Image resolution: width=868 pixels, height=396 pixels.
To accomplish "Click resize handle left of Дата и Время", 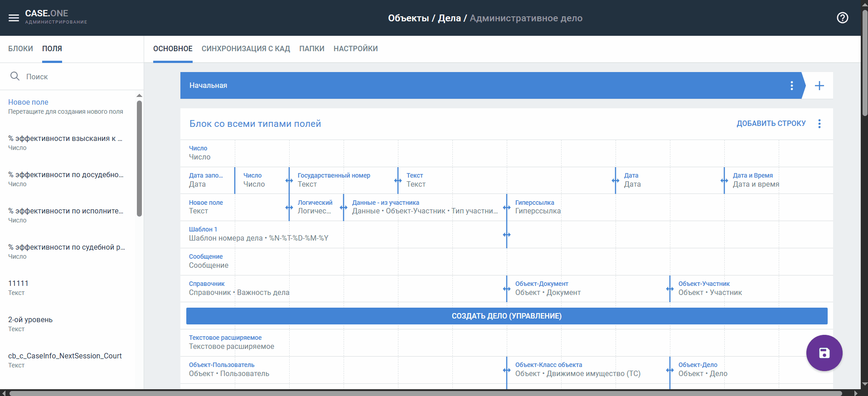I will point(724,180).
